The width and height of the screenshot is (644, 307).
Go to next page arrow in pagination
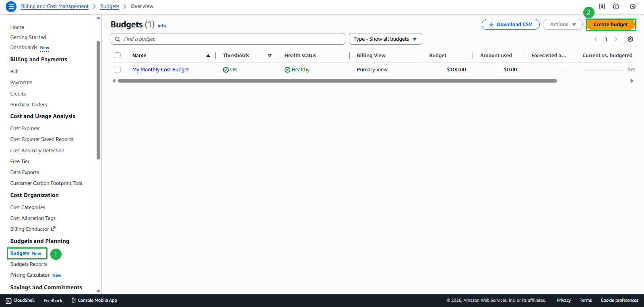(616, 39)
